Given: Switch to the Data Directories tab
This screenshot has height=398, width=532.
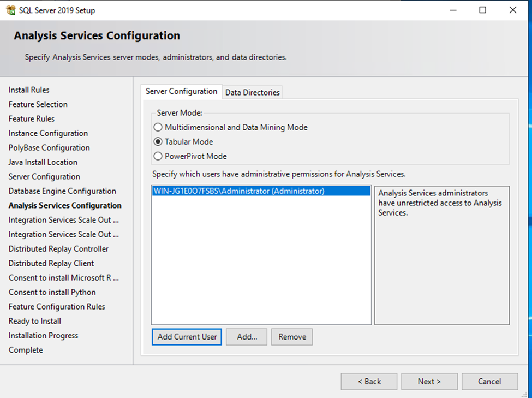Looking at the screenshot, I should point(253,92).
